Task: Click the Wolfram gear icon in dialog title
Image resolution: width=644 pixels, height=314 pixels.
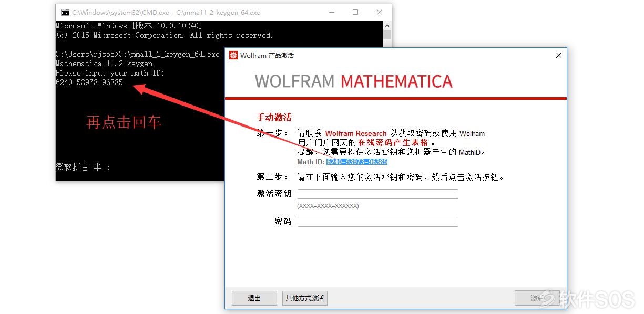Action: click(x=233, y=55)
